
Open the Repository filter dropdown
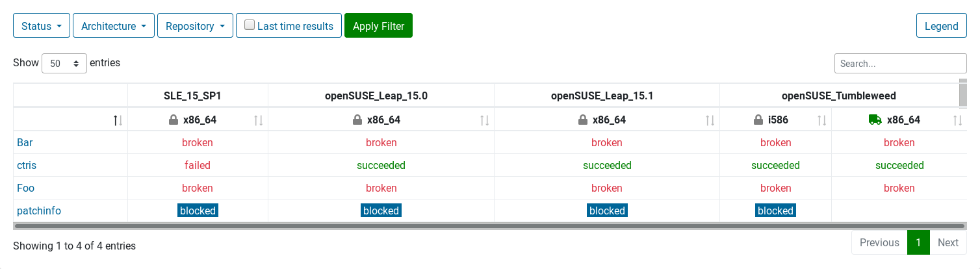click(x=195, y=26)
